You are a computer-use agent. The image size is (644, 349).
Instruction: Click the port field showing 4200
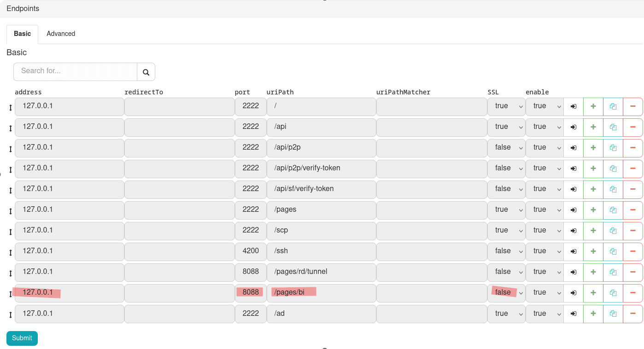pyautogui.click(x=251, y=251)
